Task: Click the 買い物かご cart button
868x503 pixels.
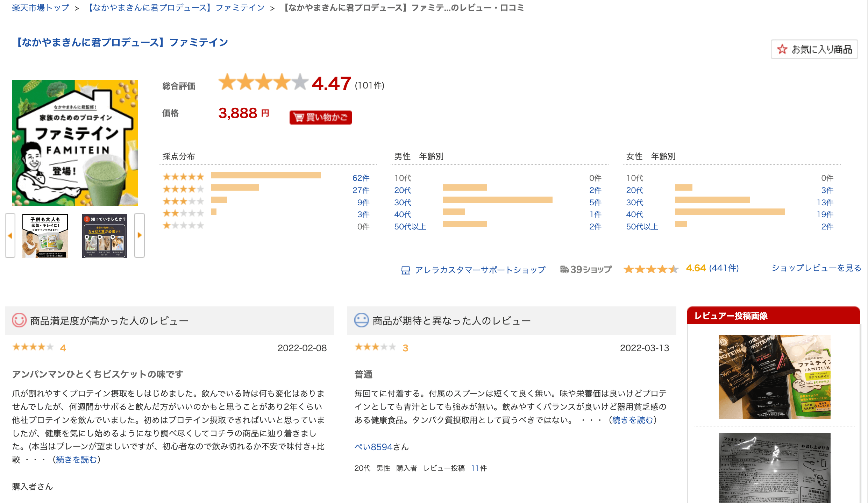Action: coord(320,117)
